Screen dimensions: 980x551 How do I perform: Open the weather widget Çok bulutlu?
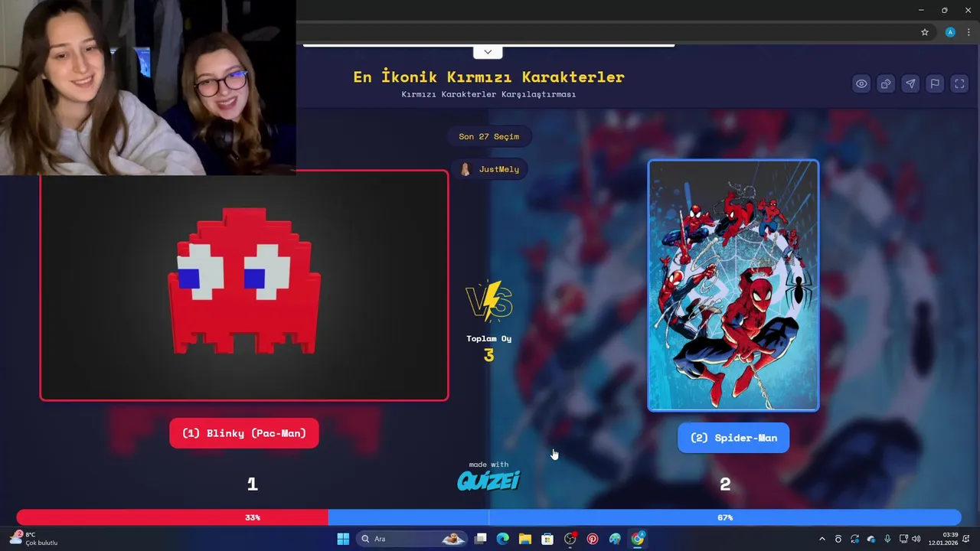click(x=34, y=539)
